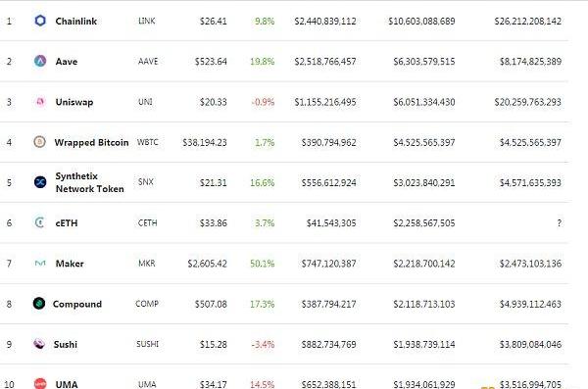The height and width of the screenshot is (389, 588).
Task: Select the SUSHI ticker symbol
Action: [x=147, y=344]
